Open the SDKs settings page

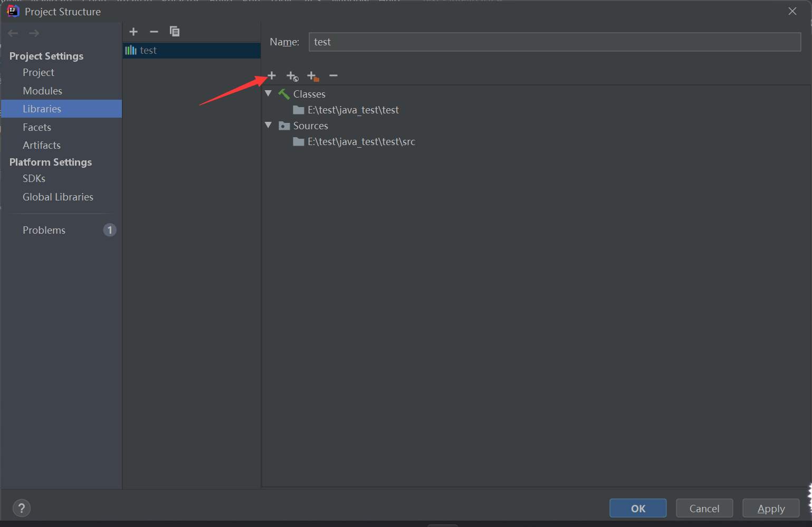[34, 178]
